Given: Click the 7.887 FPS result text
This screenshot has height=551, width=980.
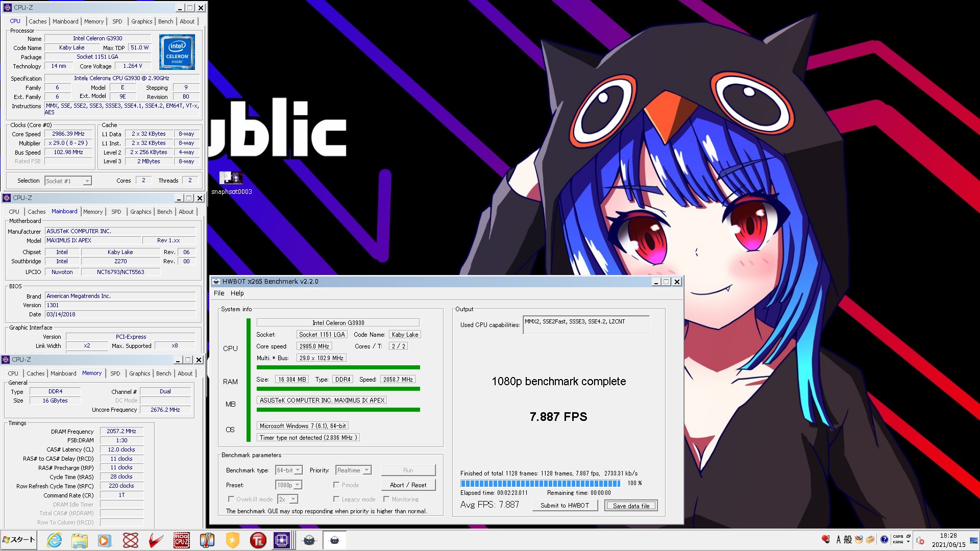Looking at the screenshot, I should [x=558, y=417].
